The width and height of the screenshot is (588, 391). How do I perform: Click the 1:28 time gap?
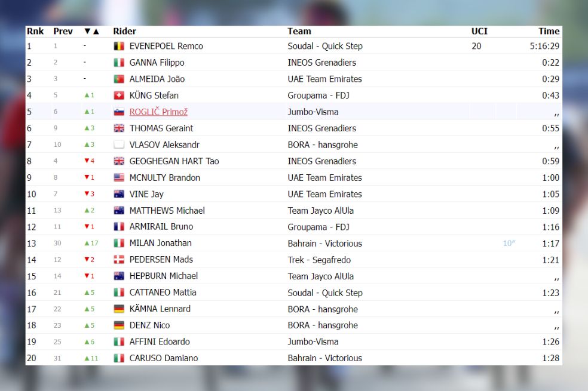550,358
